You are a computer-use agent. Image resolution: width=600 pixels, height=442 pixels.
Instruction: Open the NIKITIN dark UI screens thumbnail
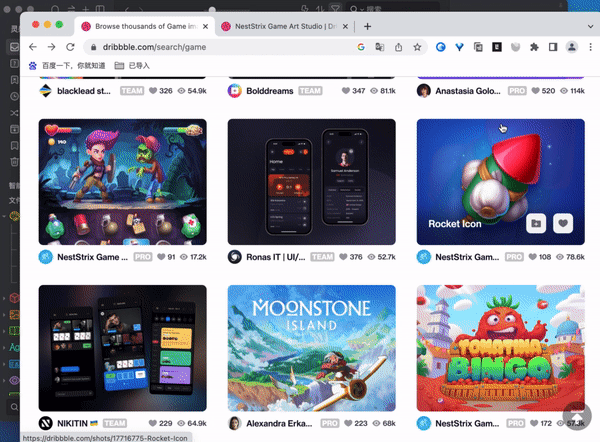[x=122, y=348]
